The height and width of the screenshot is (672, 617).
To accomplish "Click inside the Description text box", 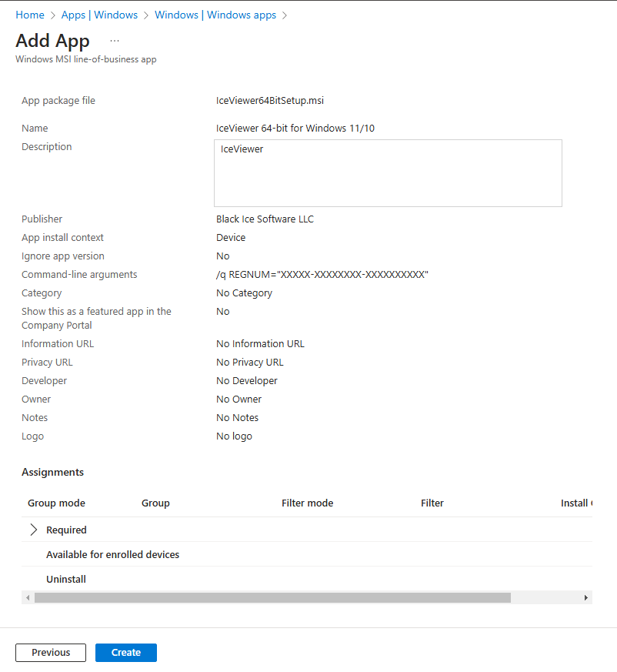I will click(387, 172).
